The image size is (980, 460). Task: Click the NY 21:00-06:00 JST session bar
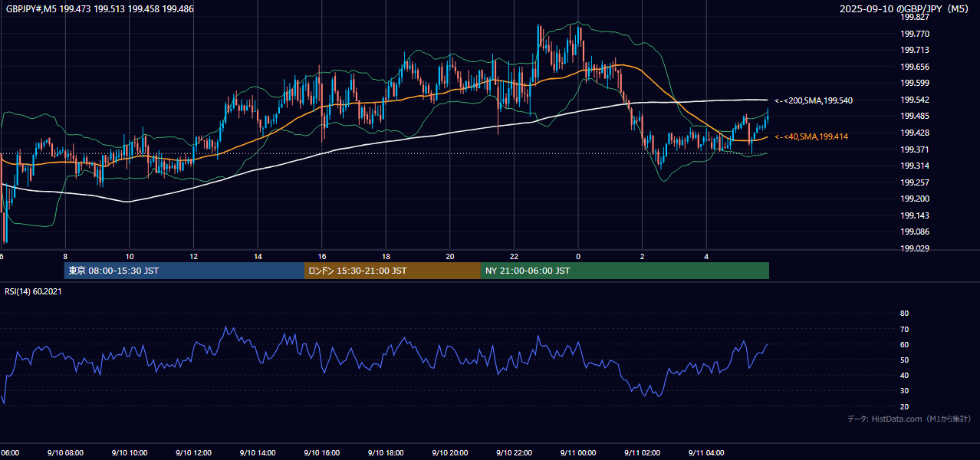(x=625, y=271)
